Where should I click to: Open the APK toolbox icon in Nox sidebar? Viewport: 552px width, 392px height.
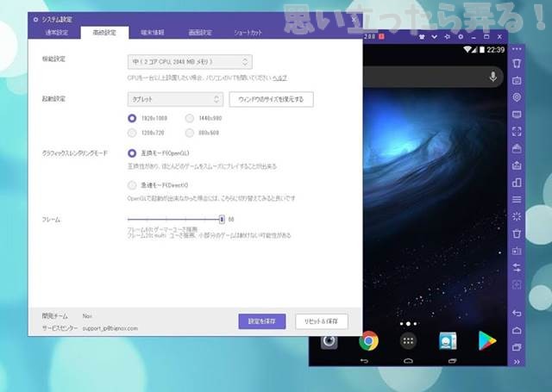point(517,148)
